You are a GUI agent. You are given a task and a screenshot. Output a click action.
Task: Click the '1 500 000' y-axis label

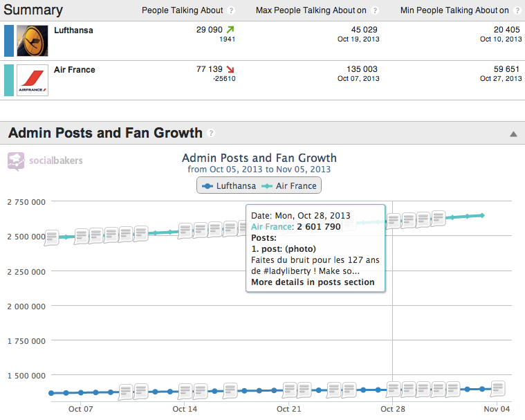click(x=26, y=376)
